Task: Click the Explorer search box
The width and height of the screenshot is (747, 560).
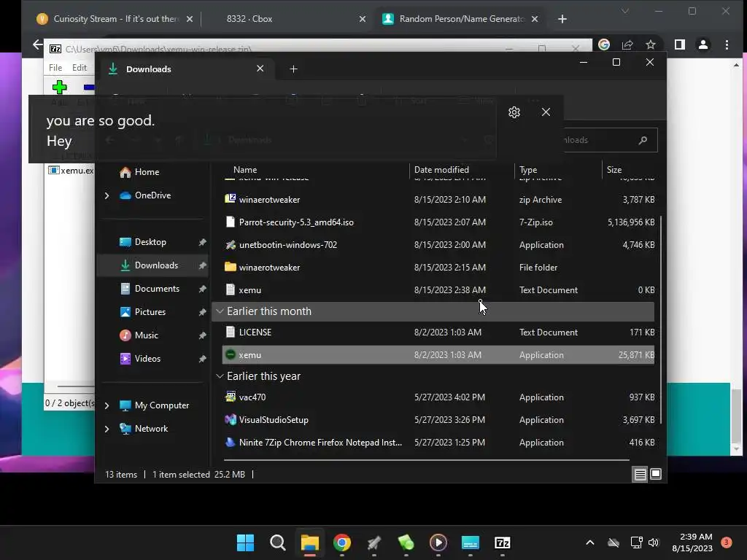Action: (610, 140)
